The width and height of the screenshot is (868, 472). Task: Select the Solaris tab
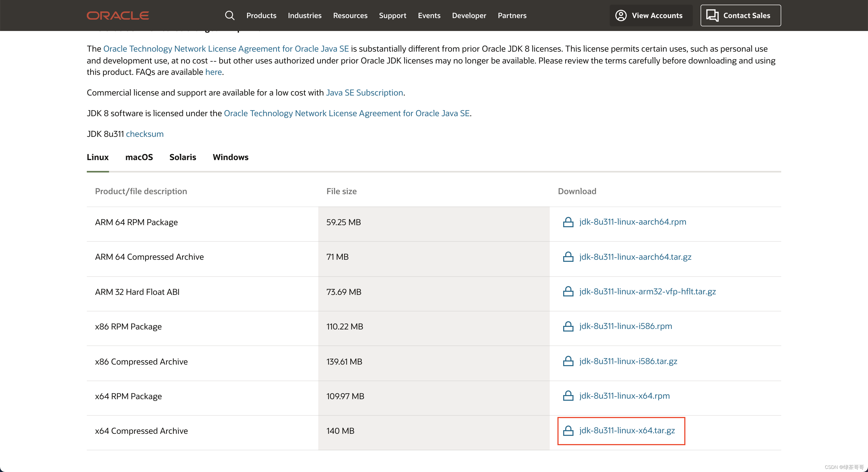[x=183, y=157]
